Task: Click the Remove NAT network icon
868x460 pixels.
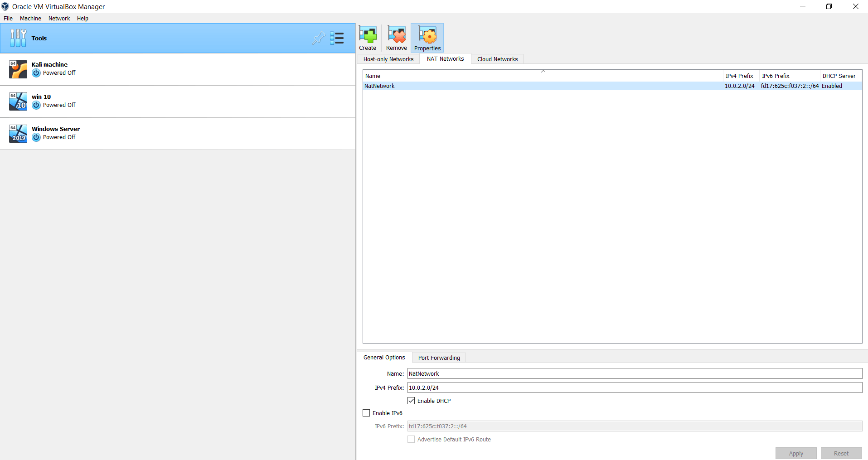Action: (x=396, y=37)
